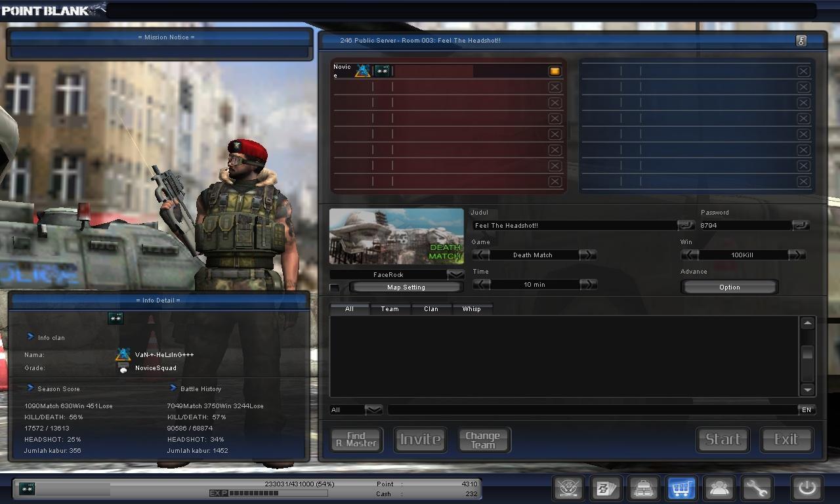
Task: Expand the FaceRock map dropdown
Action: click(455, 274)
